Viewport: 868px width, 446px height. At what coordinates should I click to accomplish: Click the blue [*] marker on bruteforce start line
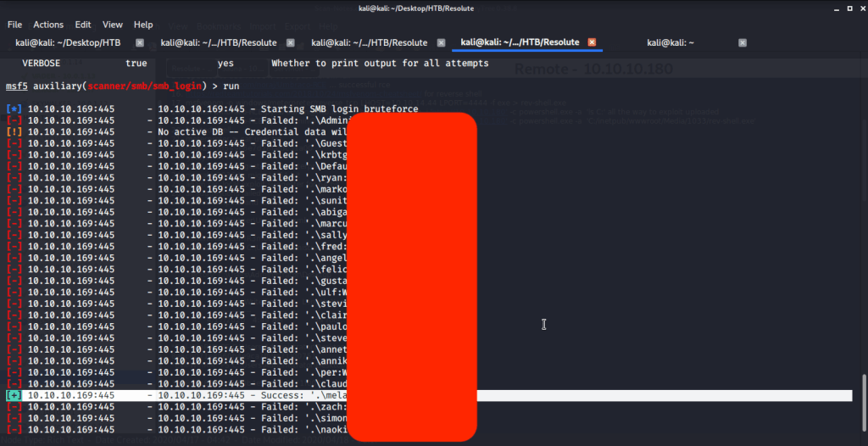point(14,109)
